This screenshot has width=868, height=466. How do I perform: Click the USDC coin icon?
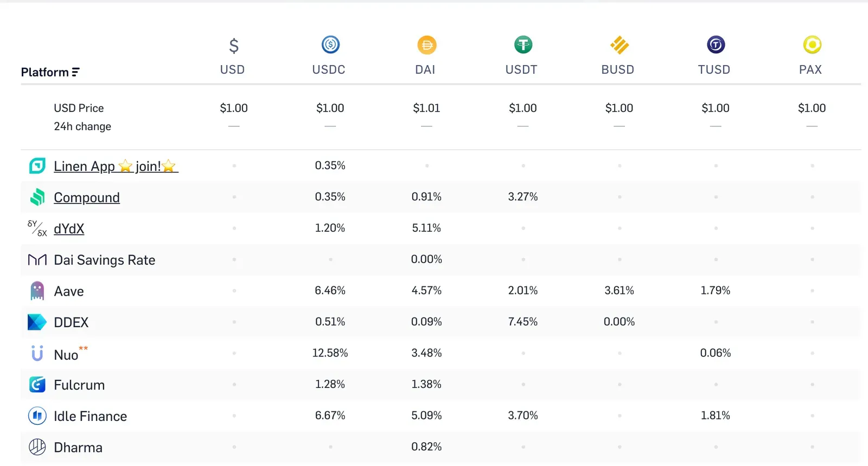pyautogui.click(x=330, y=44)
